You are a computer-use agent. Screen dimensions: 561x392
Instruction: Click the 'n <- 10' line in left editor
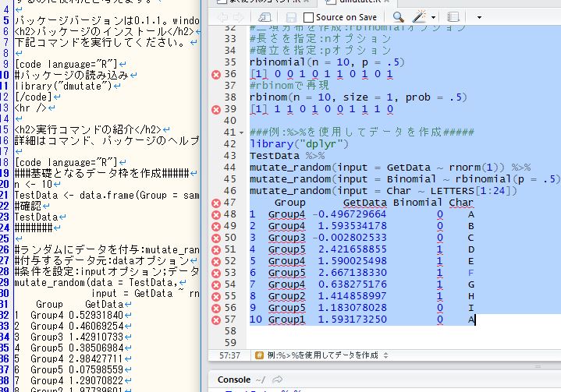click(33, 185)
